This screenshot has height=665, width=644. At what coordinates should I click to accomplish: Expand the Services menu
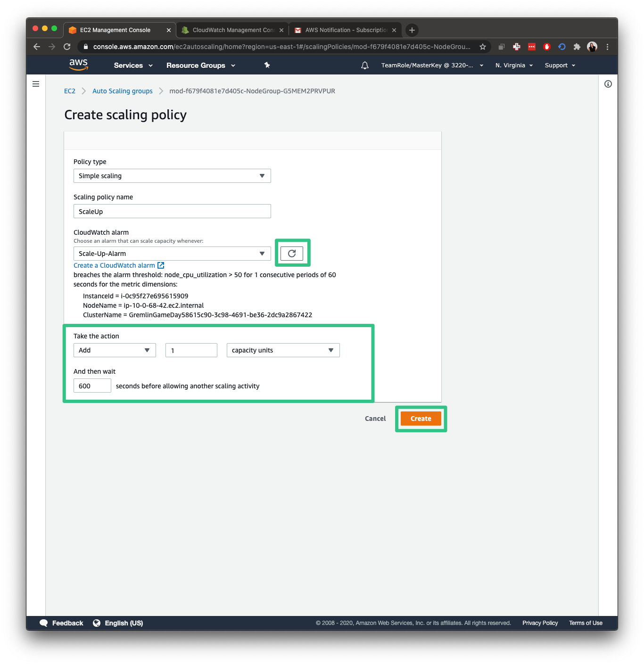click(133, 66)
